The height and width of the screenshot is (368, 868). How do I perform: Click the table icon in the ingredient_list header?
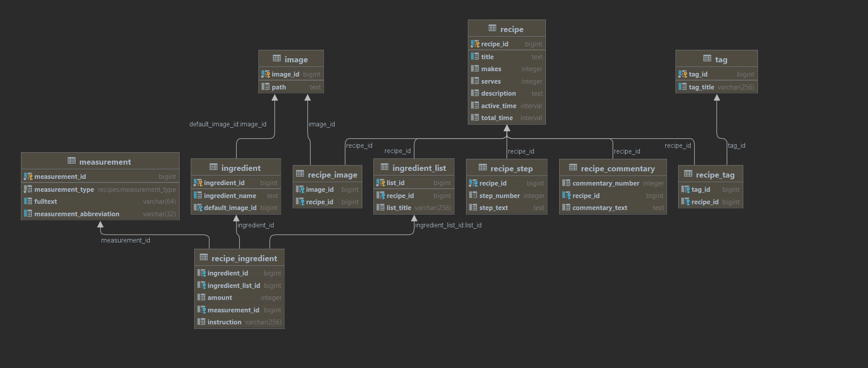pos(385,167)
